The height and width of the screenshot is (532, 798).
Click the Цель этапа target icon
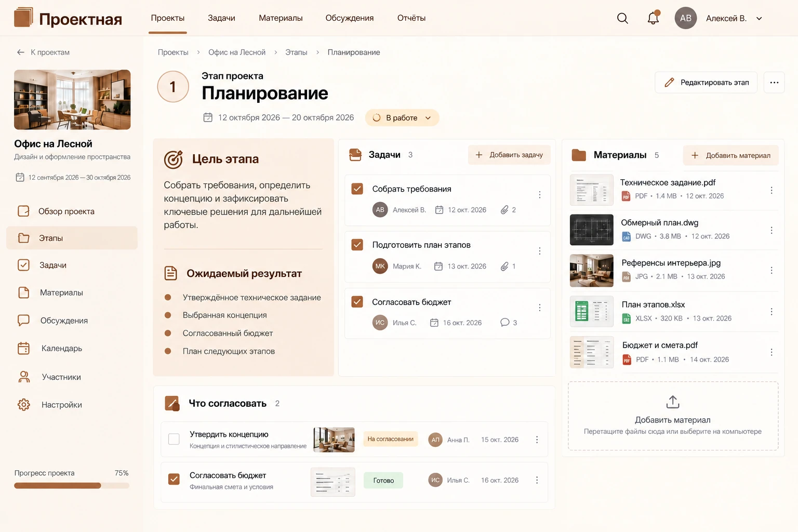pyautogui.click(x=173, y=159)
